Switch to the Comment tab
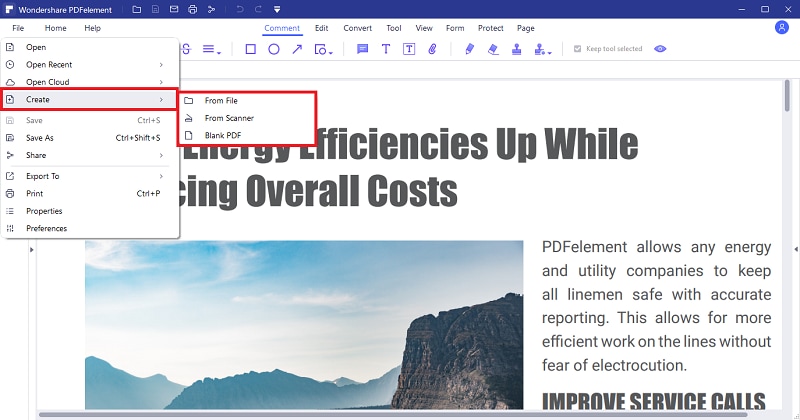The width and height of the screenshot is (800, 420). [282, 28]
